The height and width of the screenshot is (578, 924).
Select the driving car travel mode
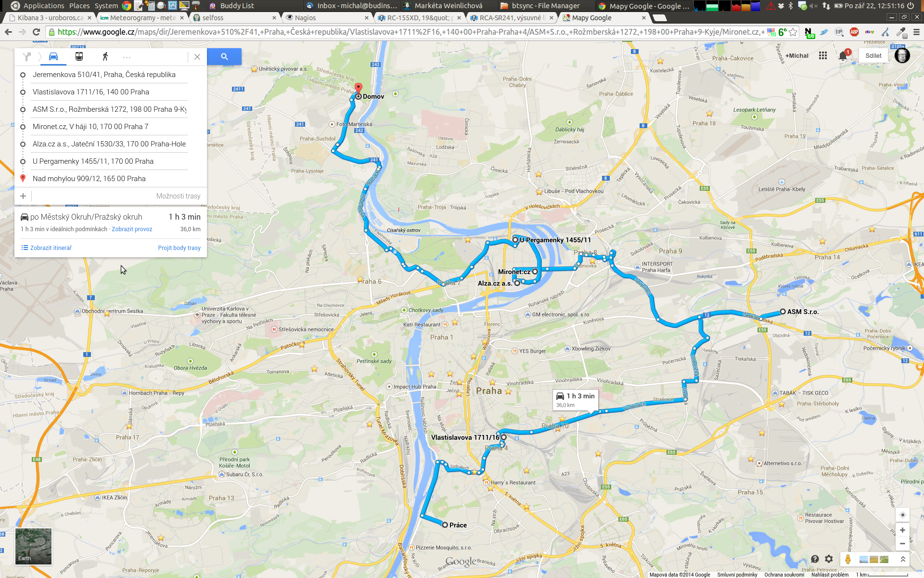pyautogui.click(x=53, y=56)
